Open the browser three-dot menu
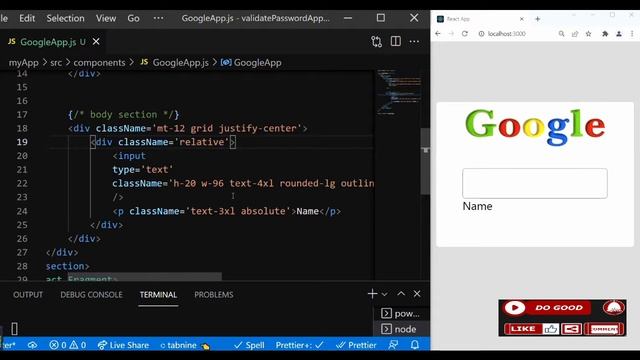The image size is (640, 360). [x=632, y=34]
